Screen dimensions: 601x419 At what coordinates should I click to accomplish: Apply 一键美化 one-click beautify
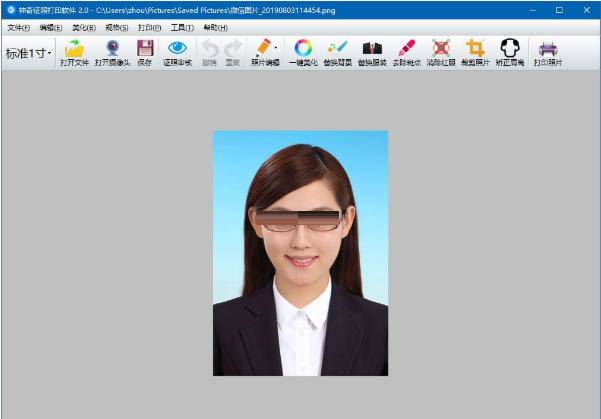(x=303, y=50)
